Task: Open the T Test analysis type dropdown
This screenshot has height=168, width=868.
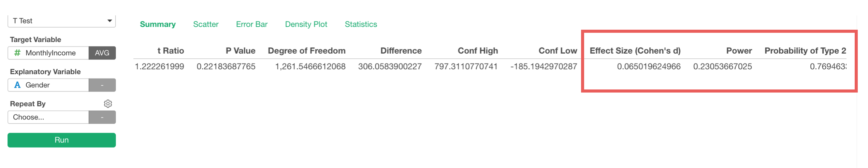Action: [61, 21]
